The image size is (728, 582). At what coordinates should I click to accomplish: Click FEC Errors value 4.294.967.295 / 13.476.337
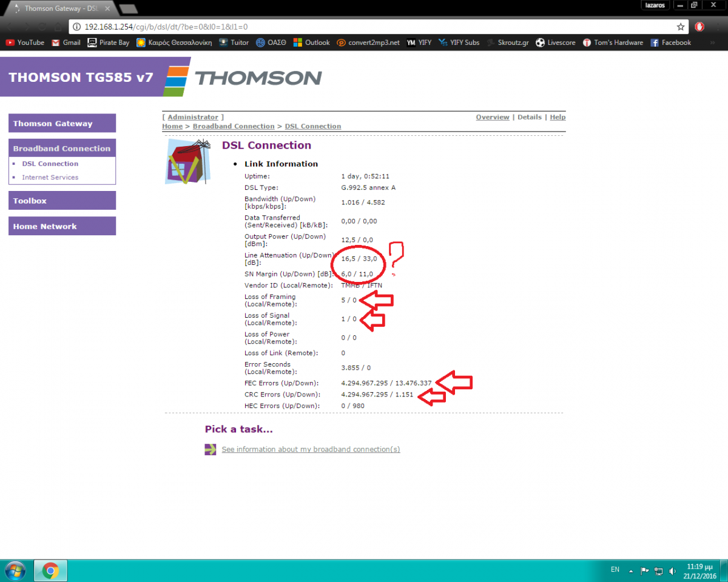(386, 383)
